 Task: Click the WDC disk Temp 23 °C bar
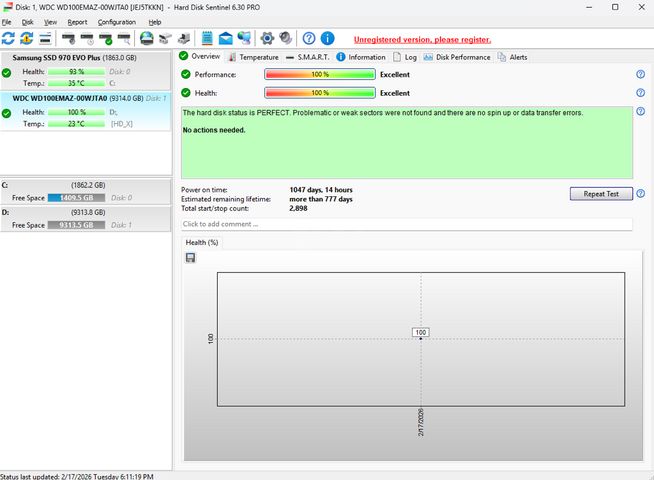tap(76, 124)
